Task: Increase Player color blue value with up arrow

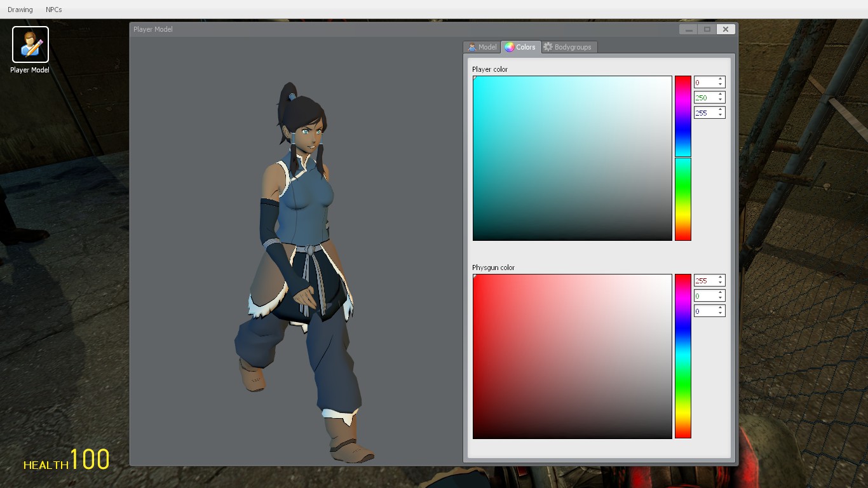Action: point(721,110)
